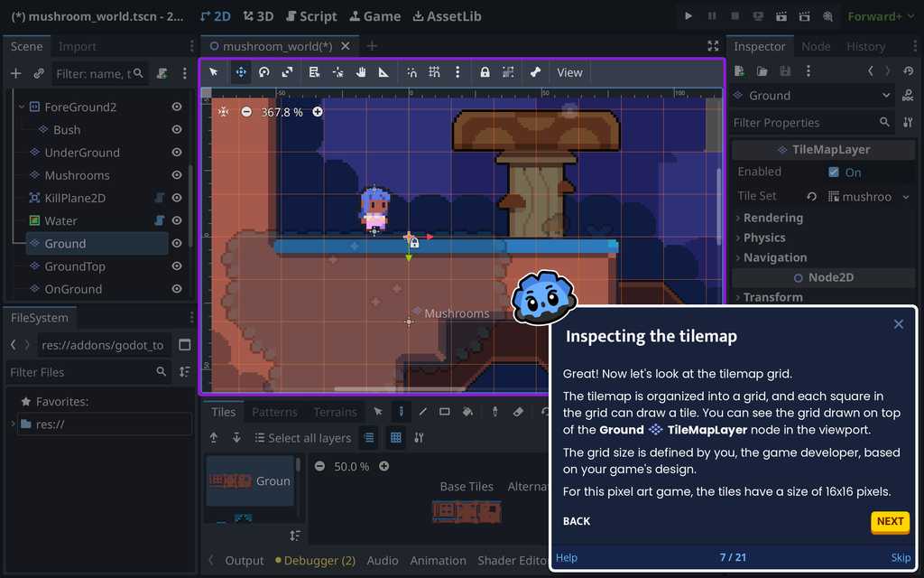Screen dimensions: 924x578
Task: Choose the Scale mode tool
Action: pyautogui.click(x=287, y=72)
